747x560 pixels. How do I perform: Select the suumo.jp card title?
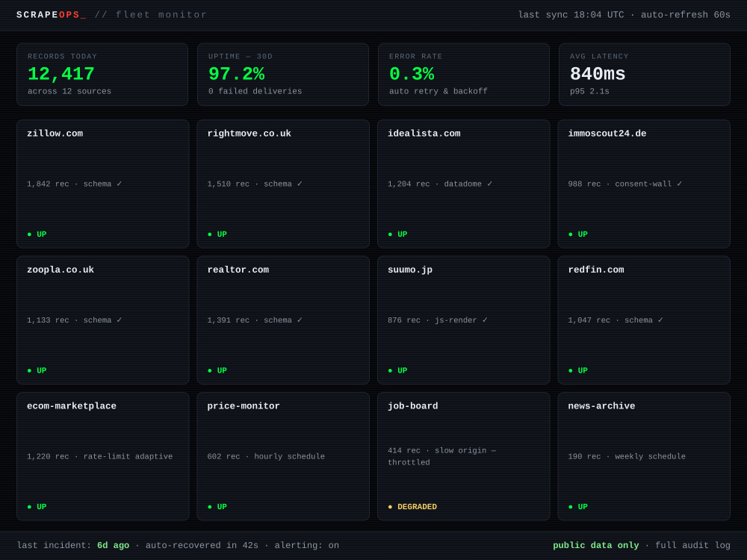tap(410, 270)
